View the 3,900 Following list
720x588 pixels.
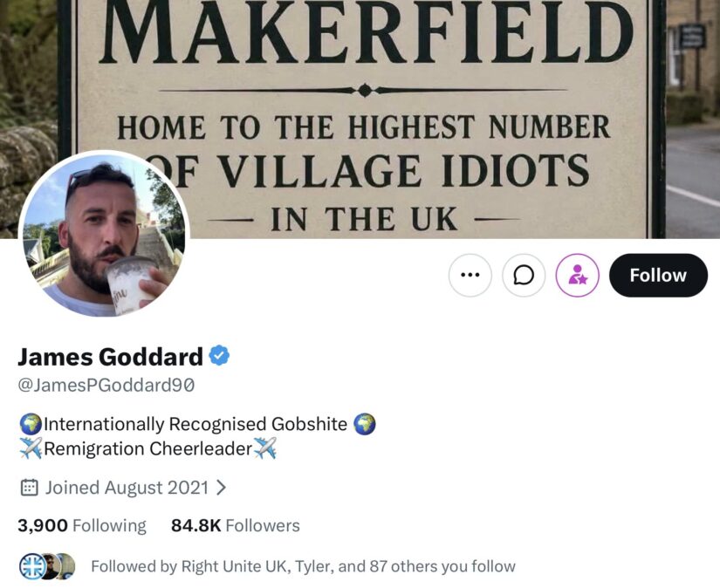coord(82,525)
